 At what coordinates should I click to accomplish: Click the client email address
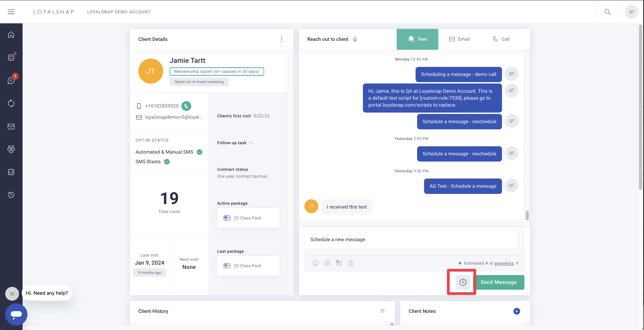[173, 117]
